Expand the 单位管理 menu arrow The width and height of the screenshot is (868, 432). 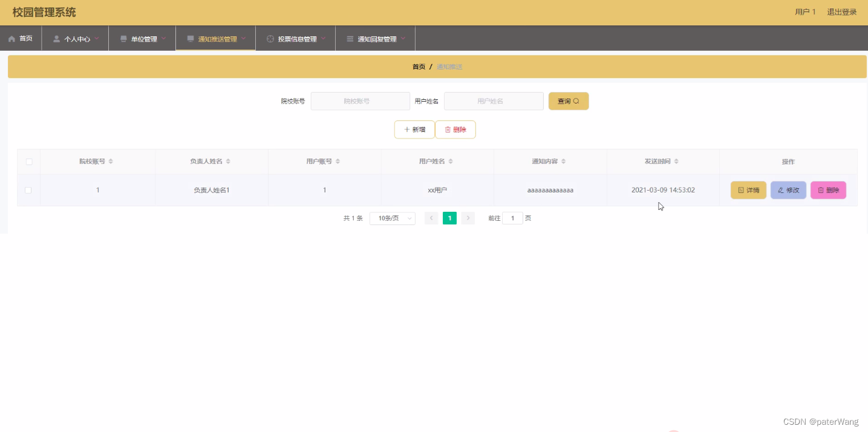163,38
